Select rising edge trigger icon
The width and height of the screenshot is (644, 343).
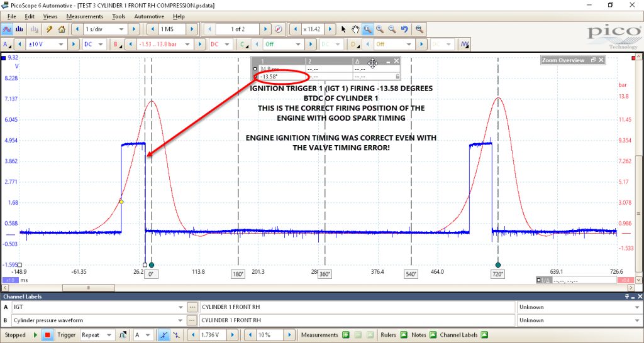pos(164,335)
